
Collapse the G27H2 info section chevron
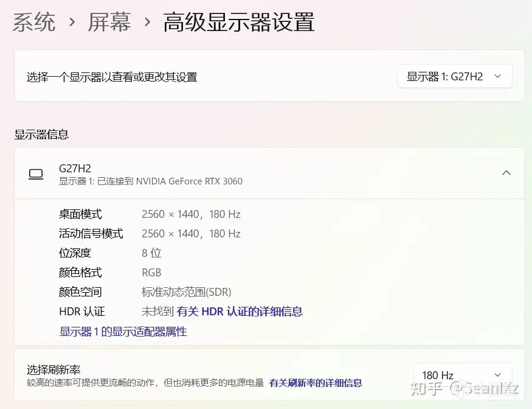coord(506,173)
